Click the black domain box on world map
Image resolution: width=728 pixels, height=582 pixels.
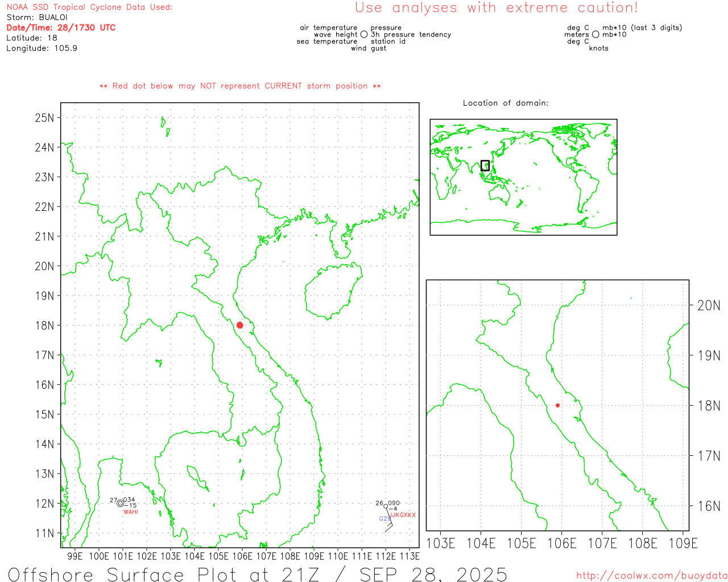point(485,165)
